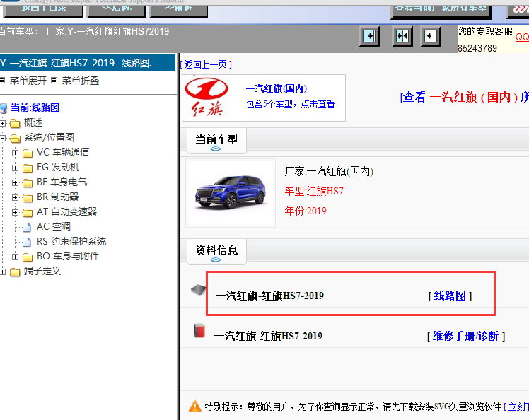
Task: Click the gray chip icon beside 线路图 row
Action: pyautogui.click(x=198, y=290)
